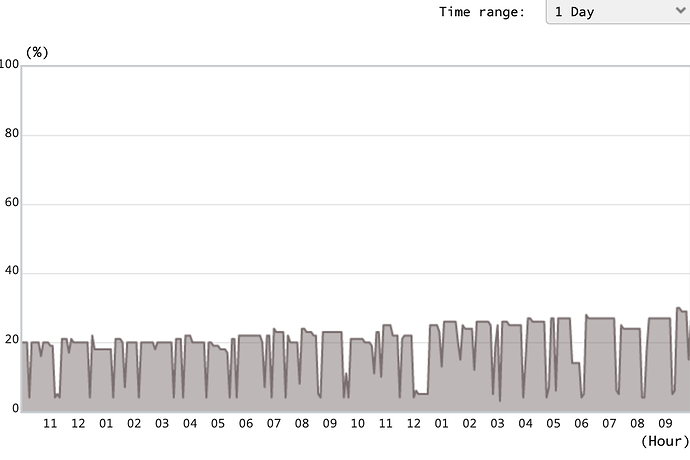Click the dropdown chevron arrow beside 1 Day
The image size is (690, 460).
tap(681, 11)
